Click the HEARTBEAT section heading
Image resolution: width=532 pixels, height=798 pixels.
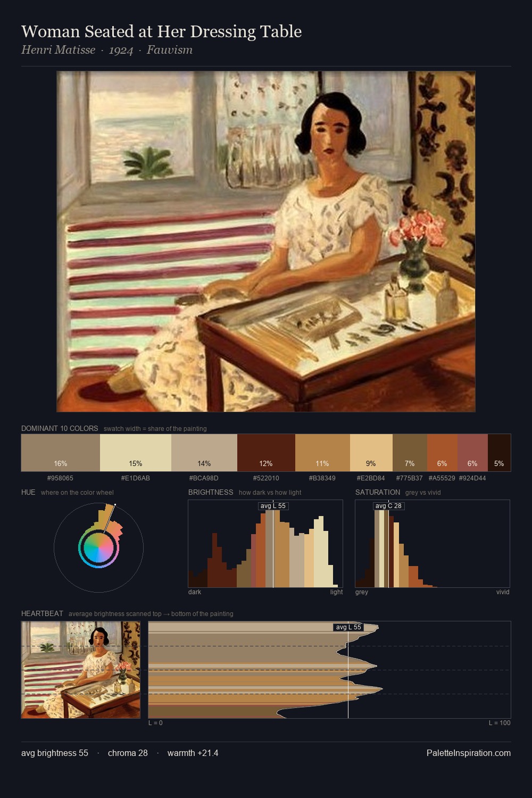pos(42,613)
